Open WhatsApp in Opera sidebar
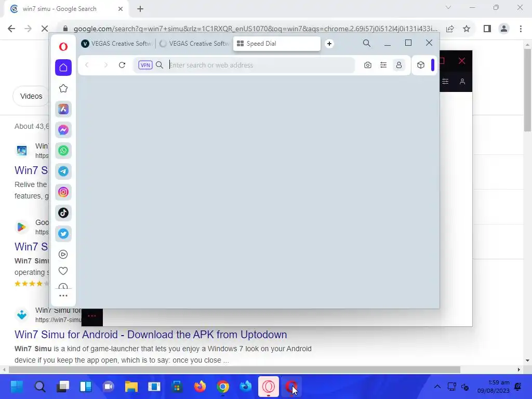532x399 pixels. tap(63, 150)
